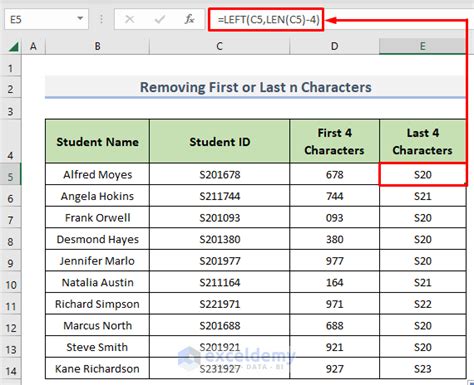Select column E header
Image resolution: width=474 pixels, height=385 pixels.
pyautogui.click(x=423, y=46)
